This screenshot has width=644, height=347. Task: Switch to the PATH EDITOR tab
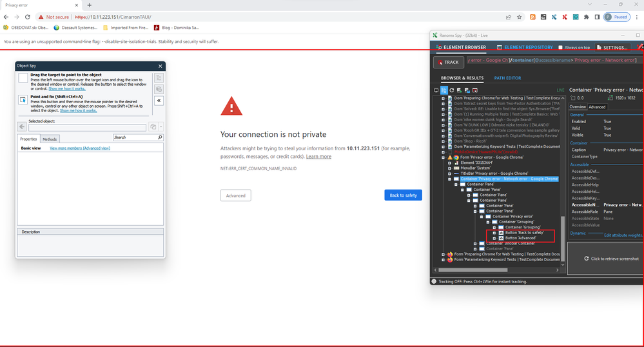click(x=507, y=78)
